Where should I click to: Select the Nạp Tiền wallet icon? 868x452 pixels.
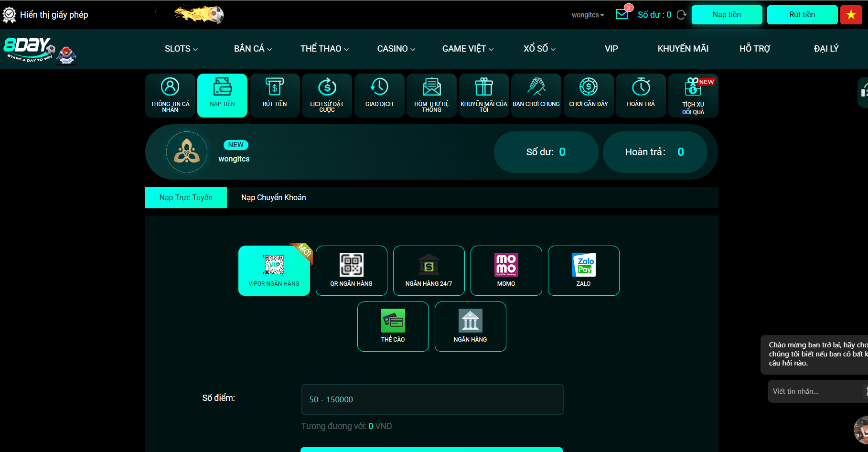click(x=222, y=95)
